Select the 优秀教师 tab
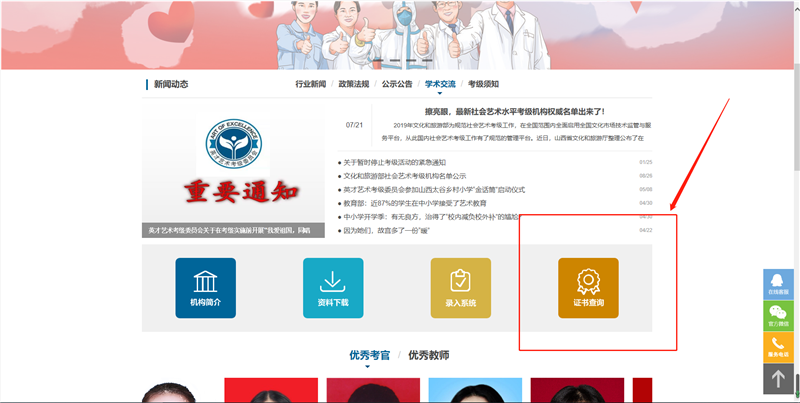This screenshot has height=403, width=800. point(429,355)
